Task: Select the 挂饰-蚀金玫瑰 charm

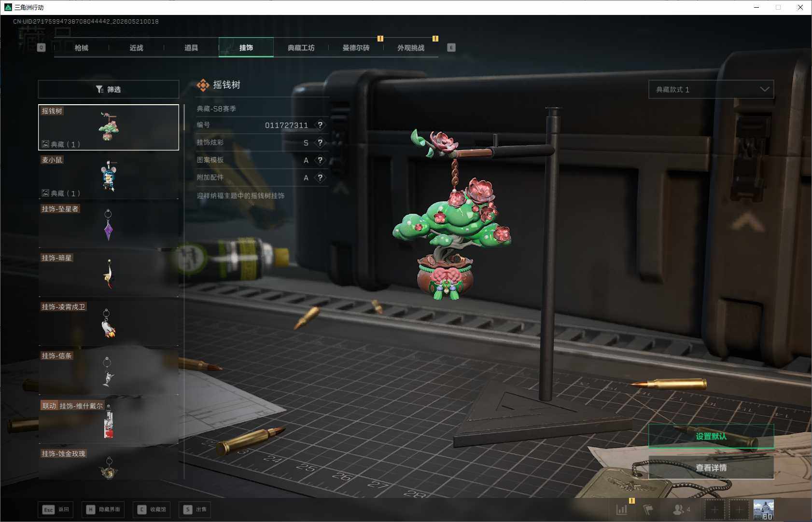Action: tap(109, 464)
